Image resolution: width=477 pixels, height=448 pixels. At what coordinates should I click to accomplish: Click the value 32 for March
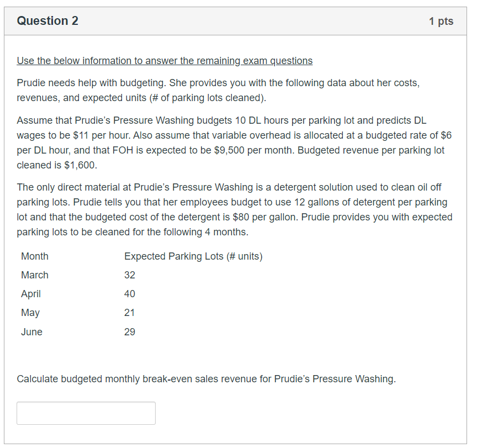[x=129, y=275]
